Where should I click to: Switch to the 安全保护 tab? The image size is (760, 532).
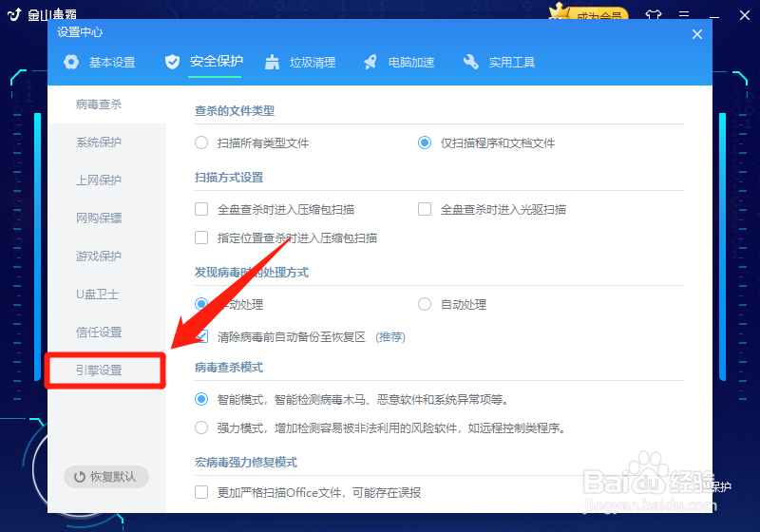tap(204, 62)
